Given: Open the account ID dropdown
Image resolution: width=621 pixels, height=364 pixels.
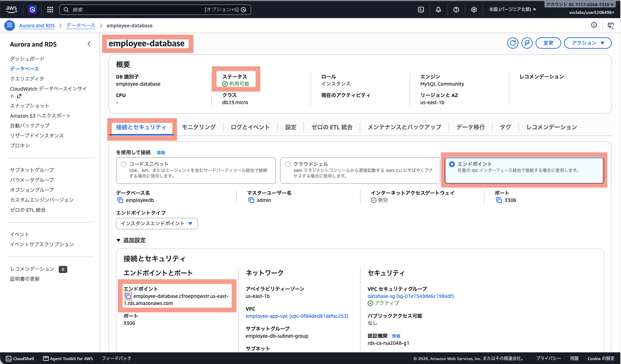Looking at the screenshot, I should point(580,4).
